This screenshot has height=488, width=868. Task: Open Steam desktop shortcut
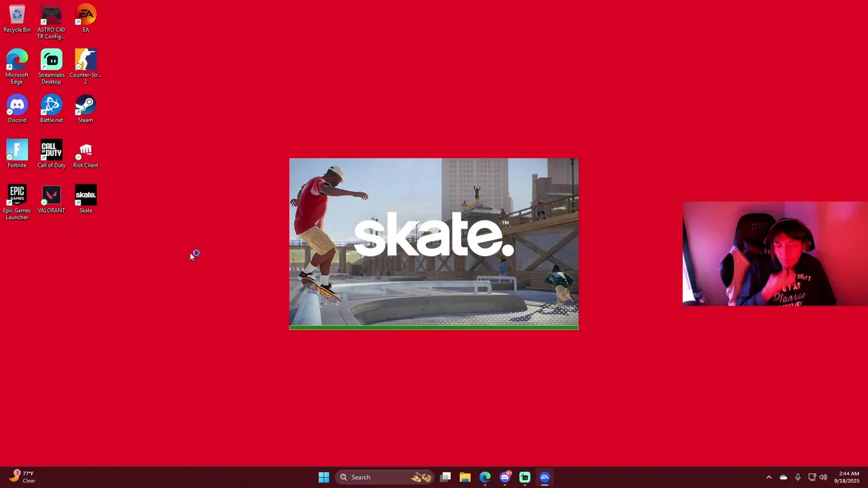click(85, 109)
